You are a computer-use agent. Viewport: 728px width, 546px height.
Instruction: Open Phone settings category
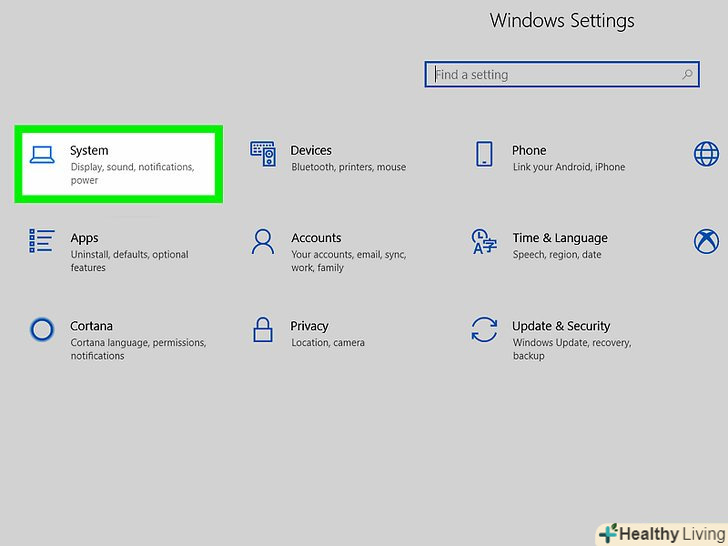[x=529, y=150]
